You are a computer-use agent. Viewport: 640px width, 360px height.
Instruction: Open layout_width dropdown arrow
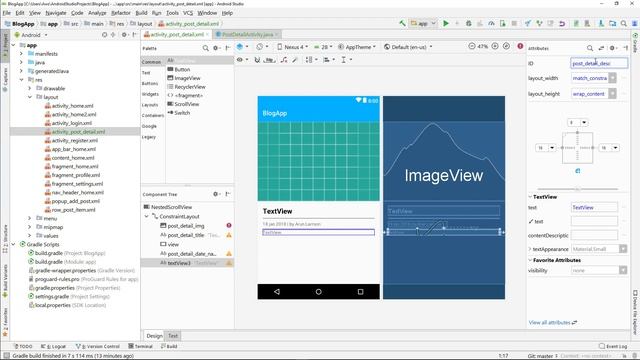(x=612, y=78)
